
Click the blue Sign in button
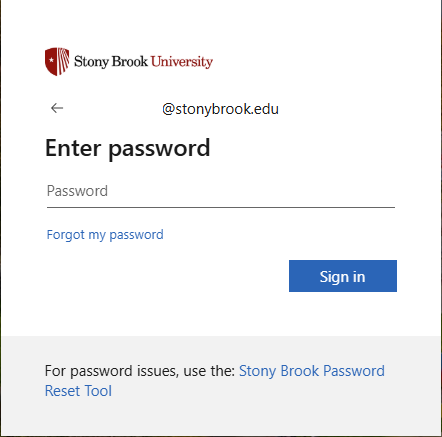(343, 276)
